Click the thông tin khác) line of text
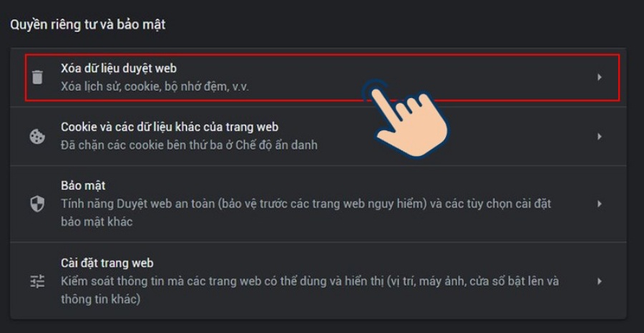644x333 pixels. coord(101,299)
